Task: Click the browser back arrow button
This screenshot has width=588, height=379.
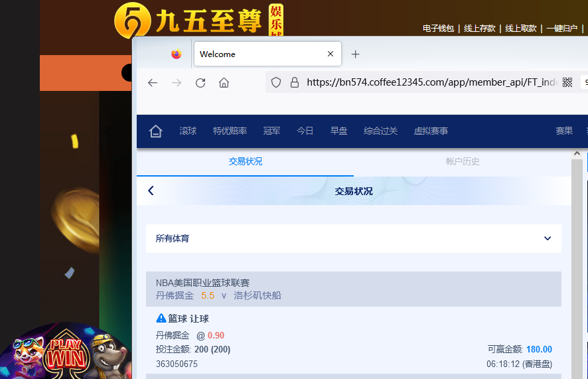Action: (x=153, y=83)
